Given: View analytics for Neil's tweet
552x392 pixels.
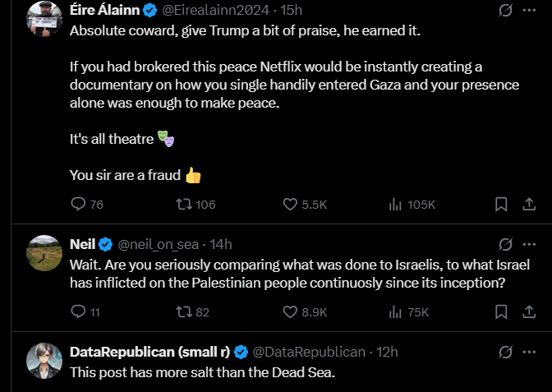Looking at the screenshot, I should [x=394, y=311].
